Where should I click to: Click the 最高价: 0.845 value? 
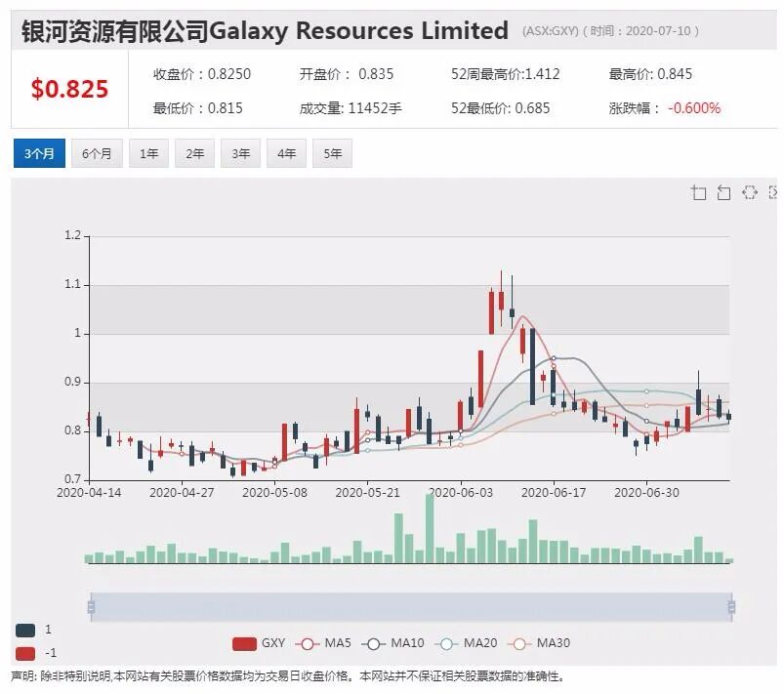pyautogui.click(x=650, y=74)
